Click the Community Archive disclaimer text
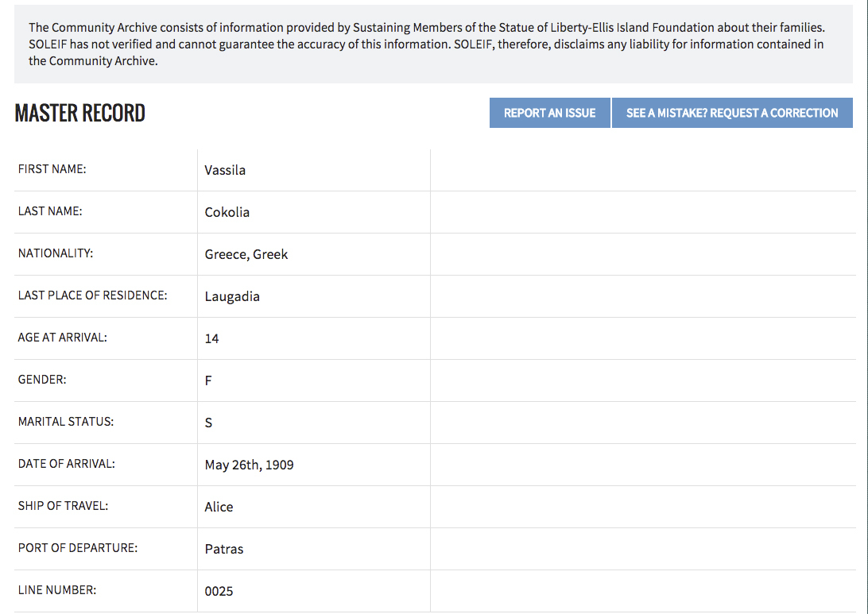The width and height of the screenshot is (868, 614). (x=427, y=44)
